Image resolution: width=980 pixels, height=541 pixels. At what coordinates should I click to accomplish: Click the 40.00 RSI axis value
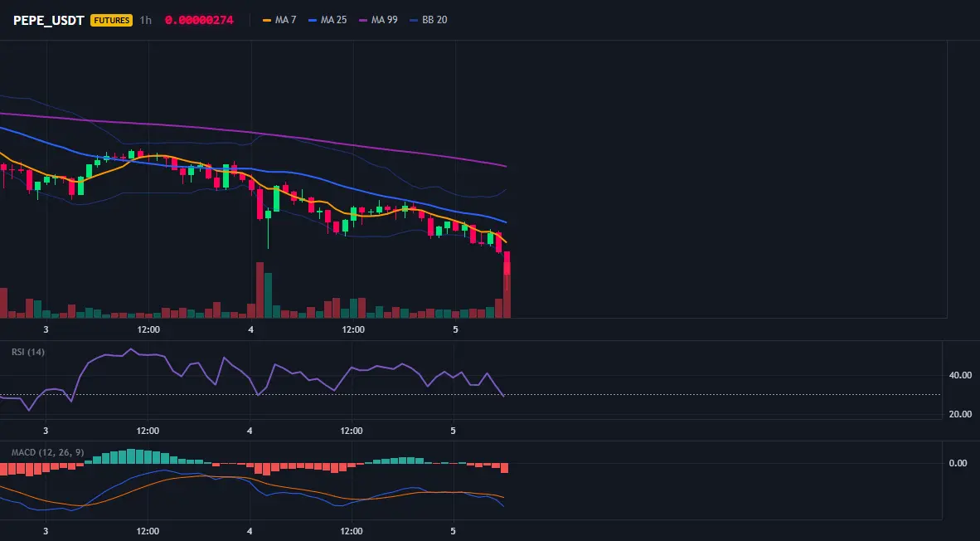[x=960, y=375]
